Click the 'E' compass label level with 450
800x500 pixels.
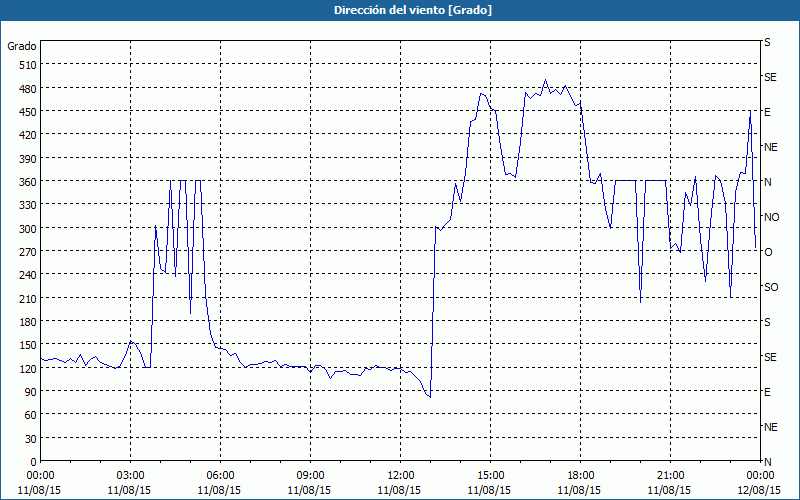tap(767, 112)
